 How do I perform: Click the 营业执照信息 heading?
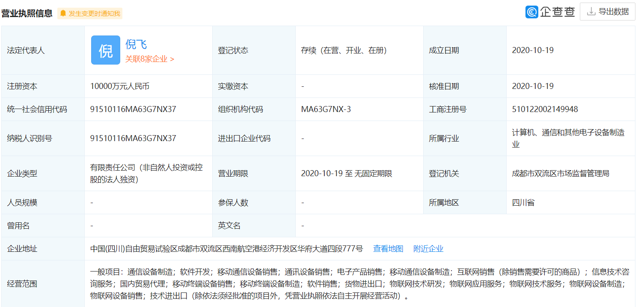pyautogui.click(x=27, y=13)
